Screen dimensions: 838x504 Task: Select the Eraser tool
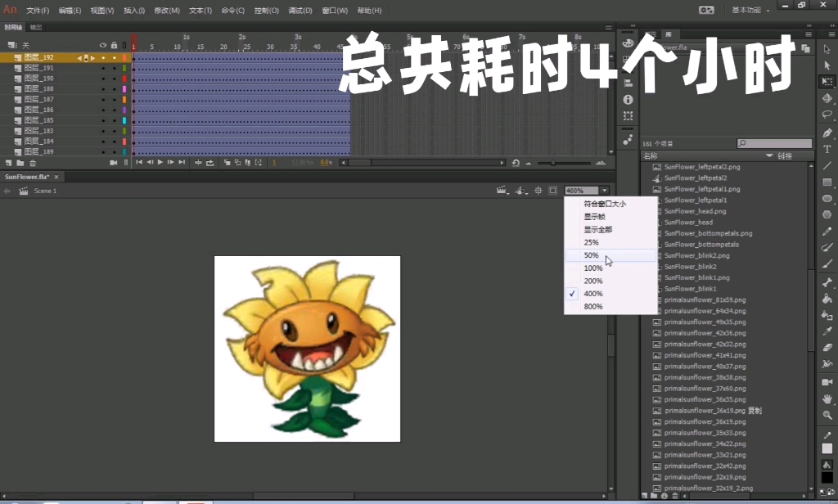(x=827, y=348)
